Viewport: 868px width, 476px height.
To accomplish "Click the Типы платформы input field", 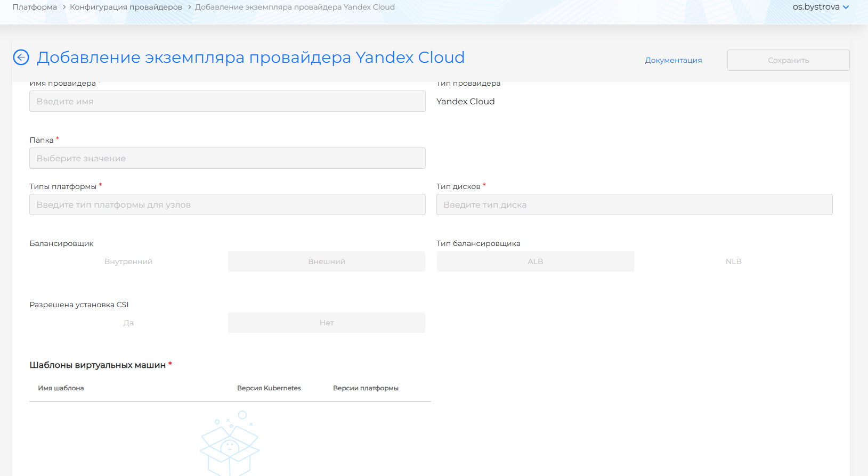I will (228, 204).
